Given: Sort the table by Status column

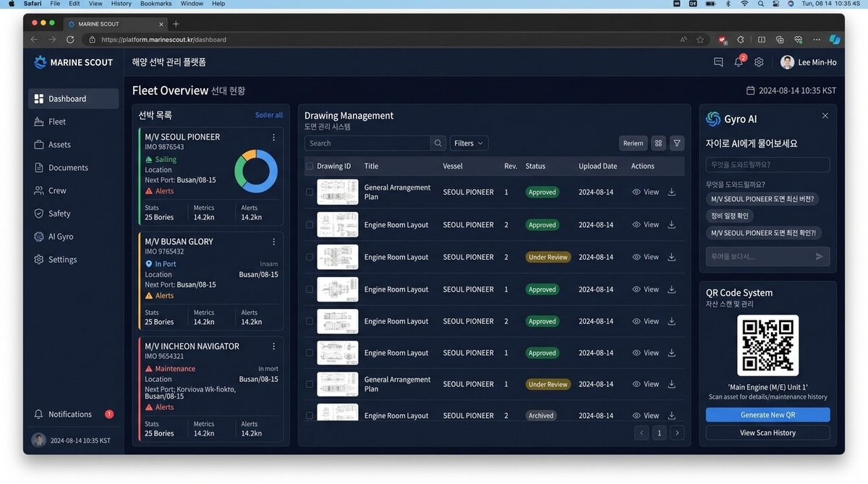Looking at the screenshot, I should [535, 166].
